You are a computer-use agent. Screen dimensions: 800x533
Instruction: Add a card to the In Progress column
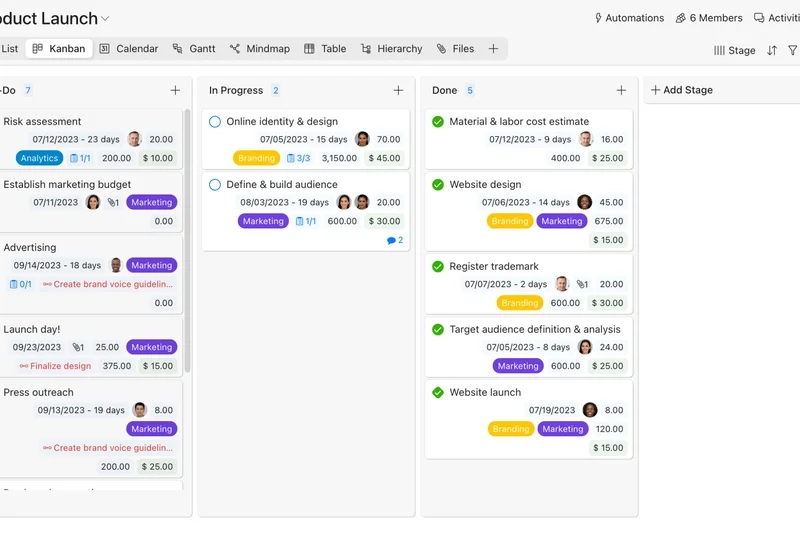(398, 90)
